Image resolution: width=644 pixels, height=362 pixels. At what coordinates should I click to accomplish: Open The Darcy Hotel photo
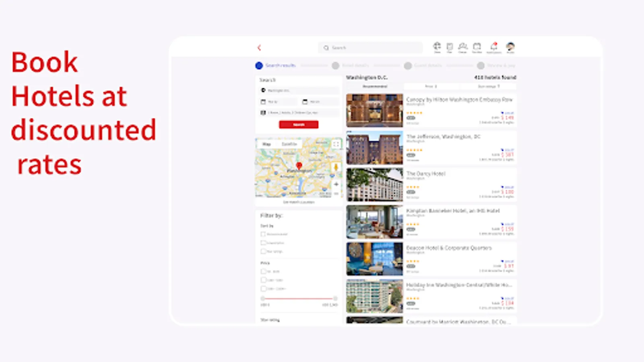point(374,185)
